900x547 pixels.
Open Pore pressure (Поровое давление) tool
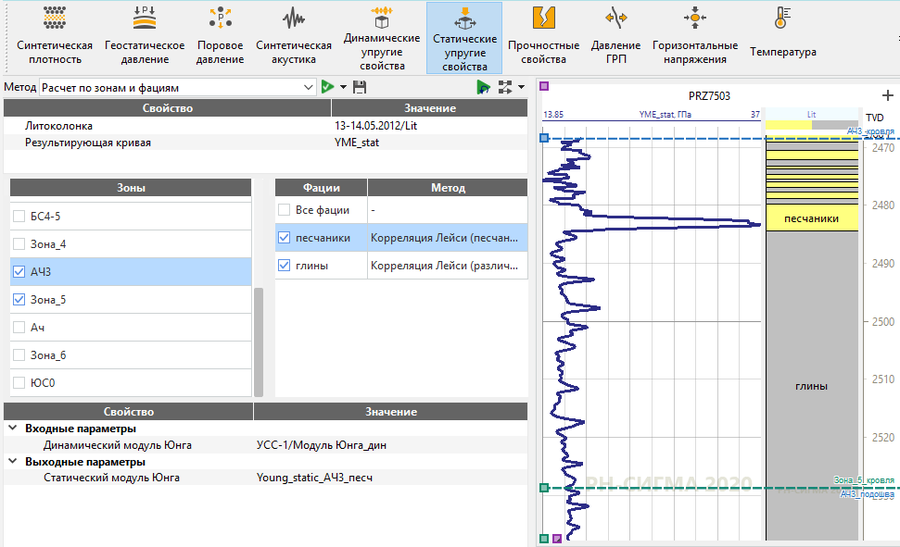coord(220,36)
